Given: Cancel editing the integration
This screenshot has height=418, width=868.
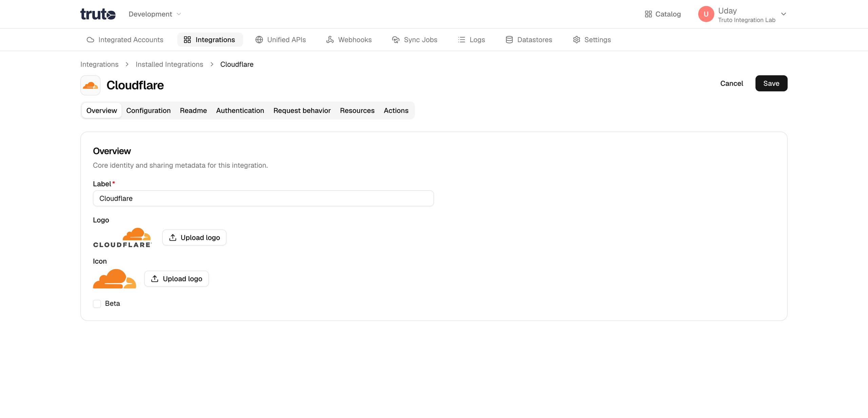Looking at the screenshot, I should coord(731,83).
